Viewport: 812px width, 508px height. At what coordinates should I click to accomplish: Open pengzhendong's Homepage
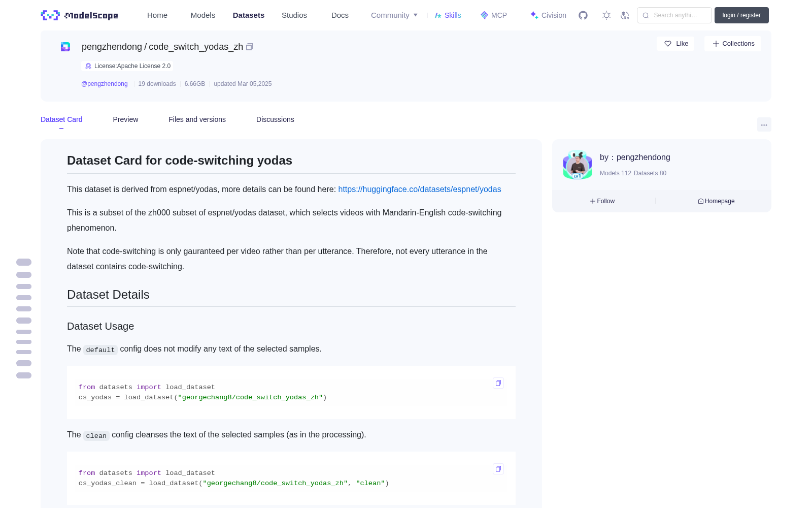716,201
